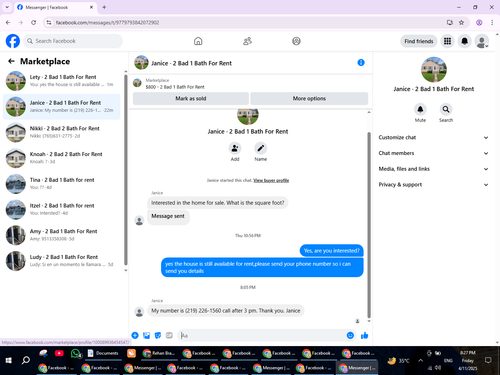This screenshot has width=500, height=375.
Task: Click the conversation information icon
Action: 361,63
